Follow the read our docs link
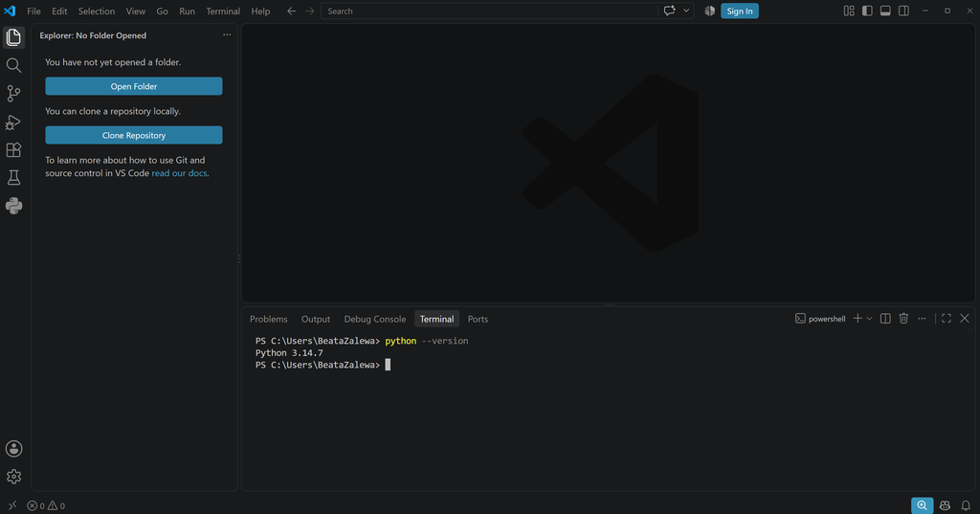The image size is (980, 514). (179, 173)
